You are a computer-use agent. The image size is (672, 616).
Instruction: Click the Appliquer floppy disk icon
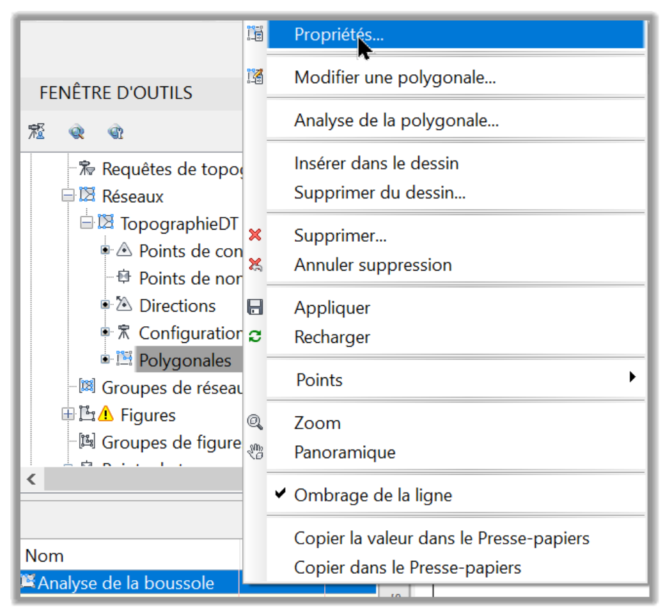pos(255,307)
